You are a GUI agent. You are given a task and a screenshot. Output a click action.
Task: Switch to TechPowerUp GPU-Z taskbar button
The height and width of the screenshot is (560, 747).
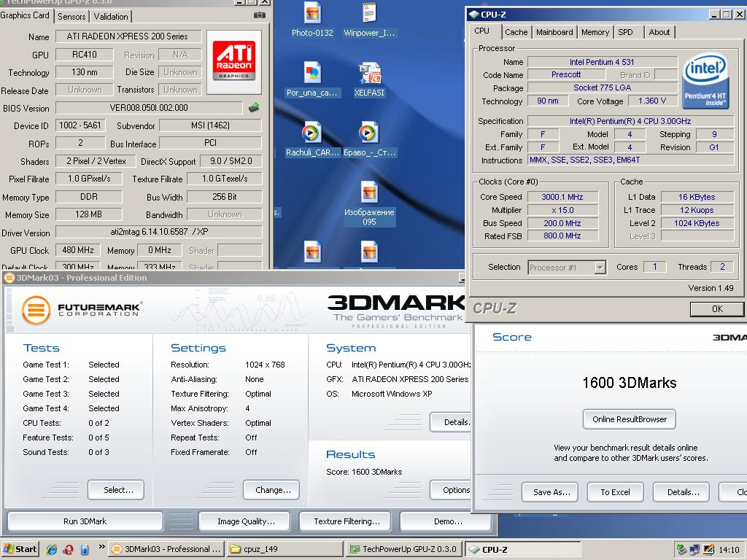(x=403, y=549)
